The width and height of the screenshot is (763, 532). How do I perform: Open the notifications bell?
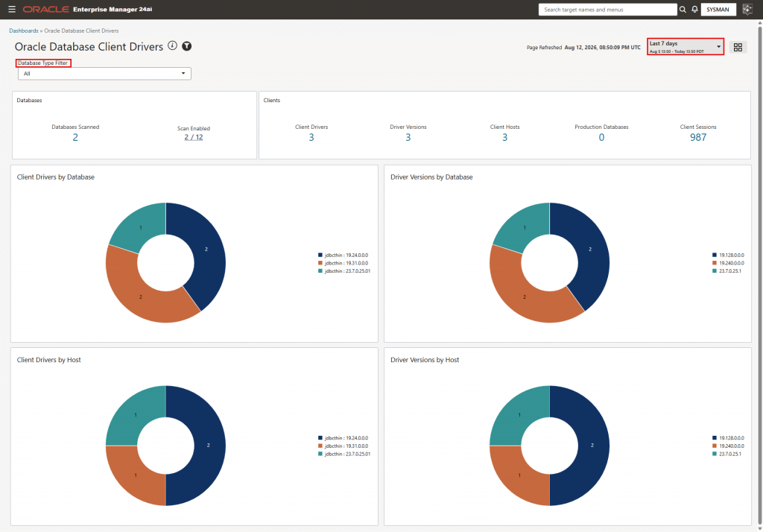[x=694, y=9]
